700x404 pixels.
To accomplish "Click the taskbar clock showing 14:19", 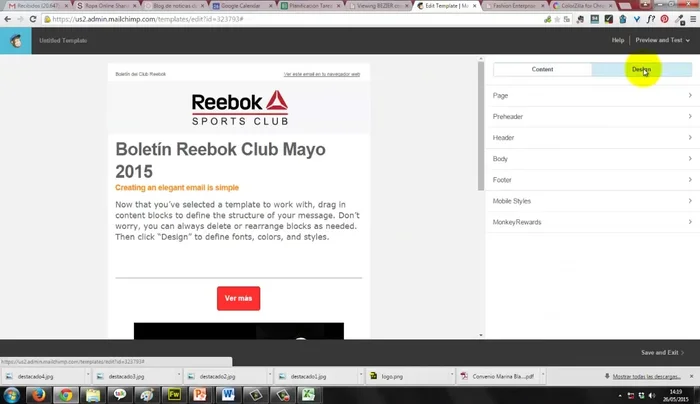I will [x=675, y=396].
